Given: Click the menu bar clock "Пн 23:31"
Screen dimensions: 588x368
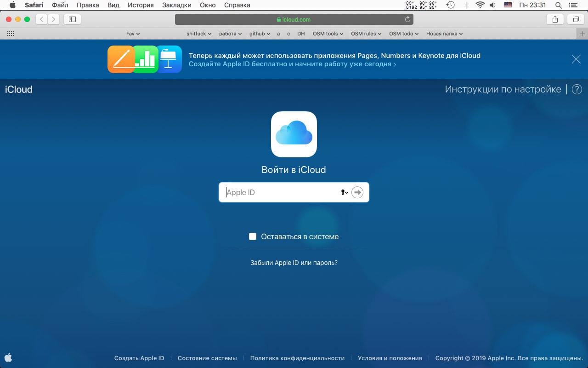Looking at the screenshot, I should tap(532, 5).
